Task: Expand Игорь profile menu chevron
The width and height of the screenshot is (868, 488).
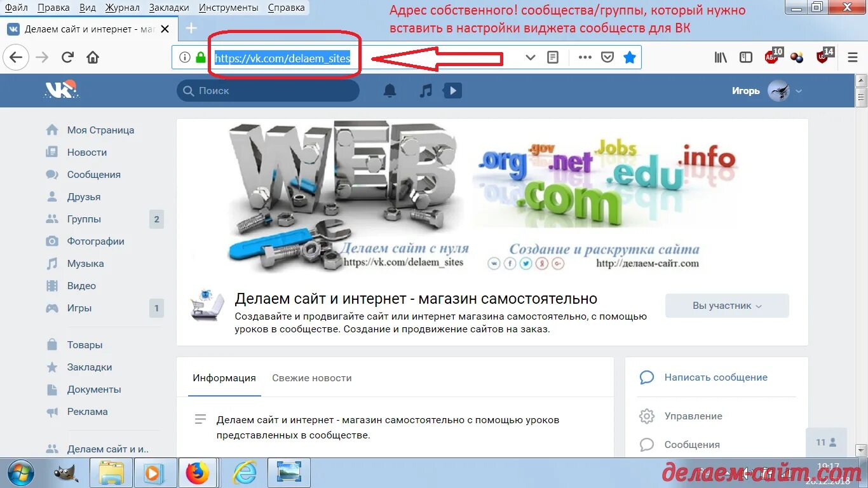Action: [x=799, y=91]
